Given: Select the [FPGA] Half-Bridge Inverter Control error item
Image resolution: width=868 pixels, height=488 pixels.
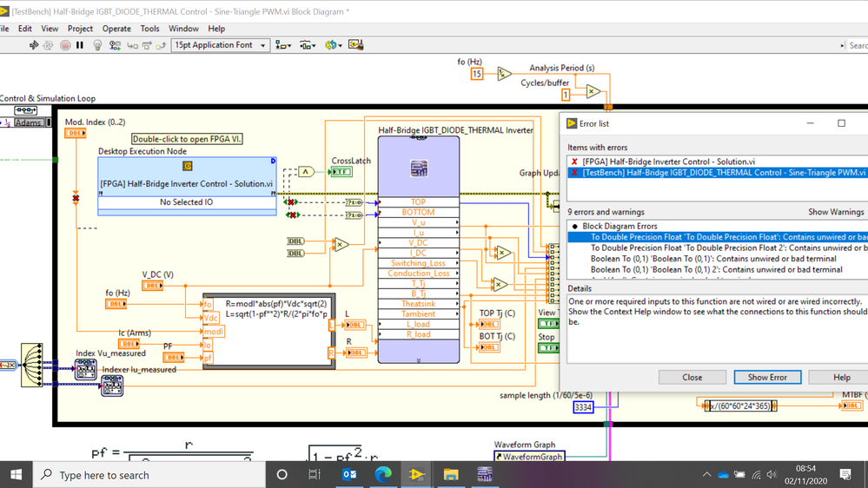Looking at the screenshot, I should (718, 162).
